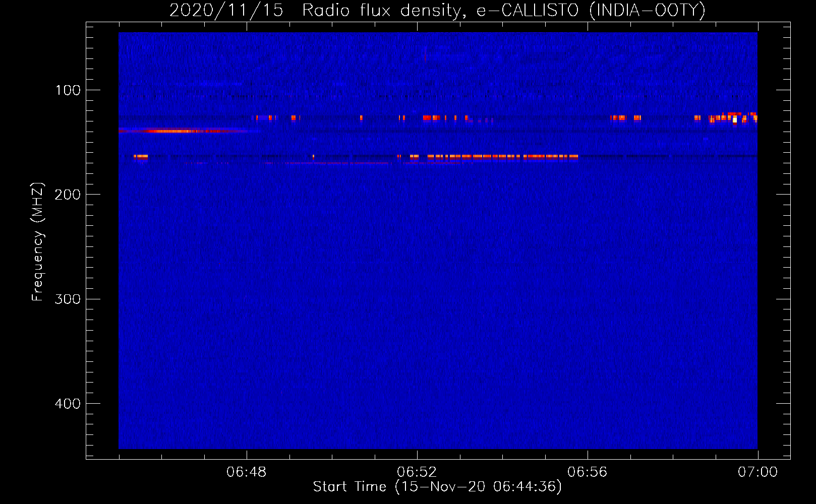Image resolution: width=816 pixels, height=504 pixels.
Task: Select the 07:00 time tick label
Action: point(757,472)
